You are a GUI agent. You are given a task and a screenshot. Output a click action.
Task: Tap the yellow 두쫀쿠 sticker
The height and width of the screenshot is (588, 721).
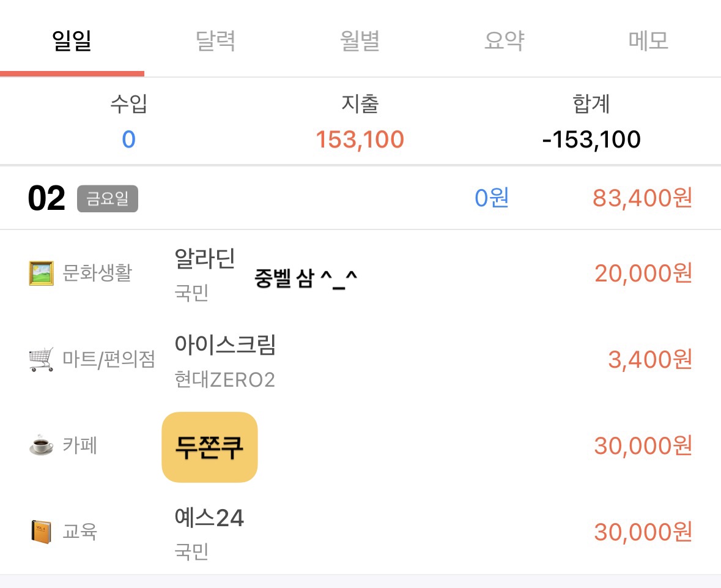pos(210,447)
